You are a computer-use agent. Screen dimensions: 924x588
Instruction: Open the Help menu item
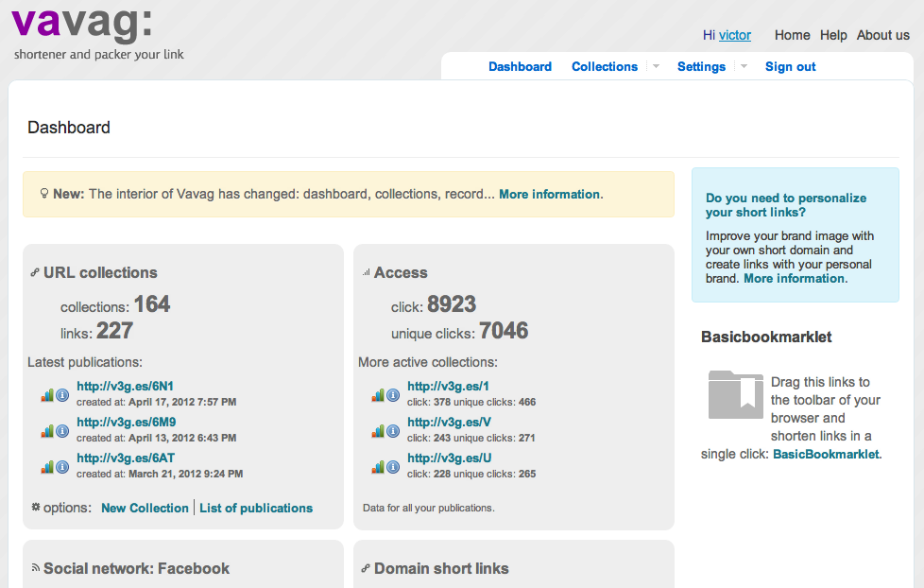833,35
